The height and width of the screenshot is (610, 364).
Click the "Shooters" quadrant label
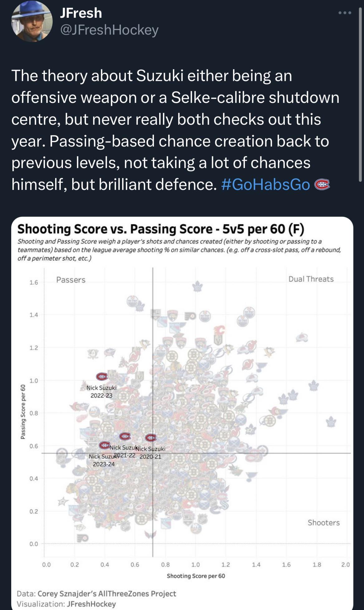323,522
